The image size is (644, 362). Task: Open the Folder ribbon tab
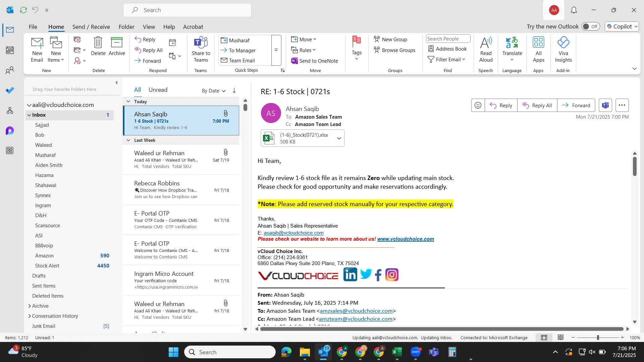click(126, 27)
